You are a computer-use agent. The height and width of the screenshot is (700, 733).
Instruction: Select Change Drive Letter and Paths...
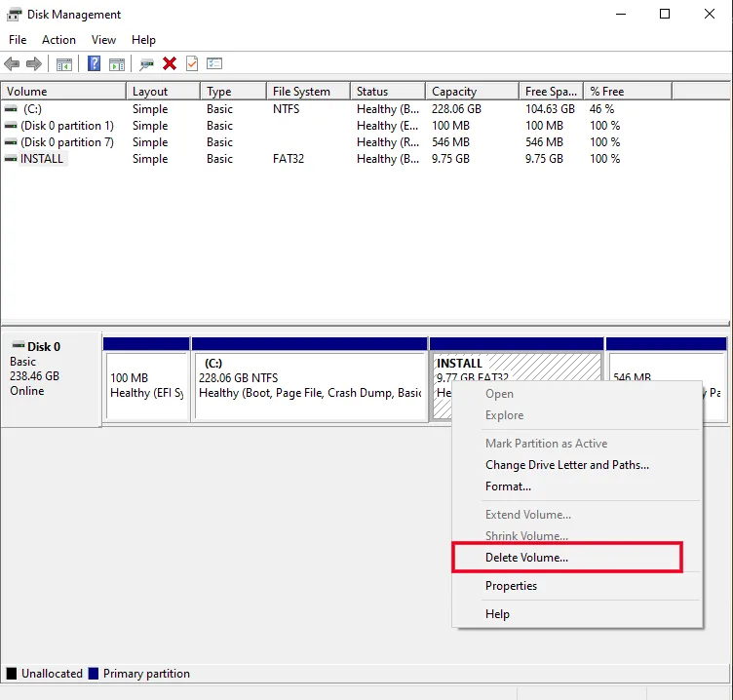pos(566,465)
